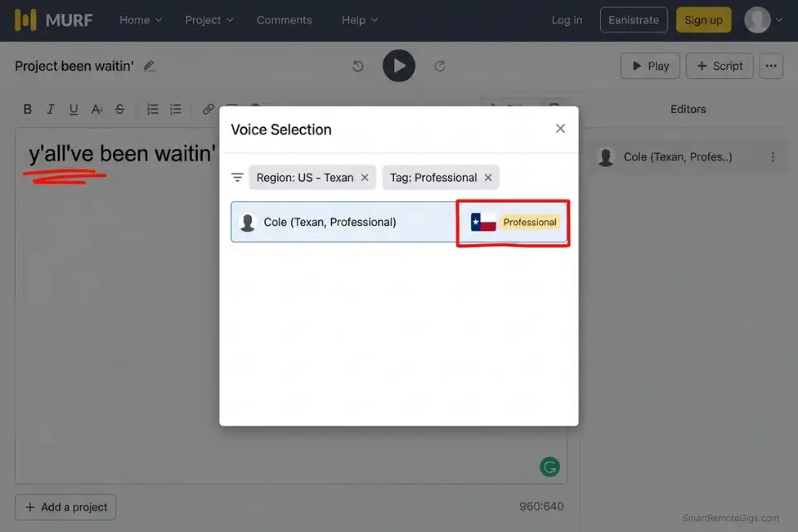Screen dimensions: 798x532
Task: Toggle italic formatting
Action: coord(51,109)
